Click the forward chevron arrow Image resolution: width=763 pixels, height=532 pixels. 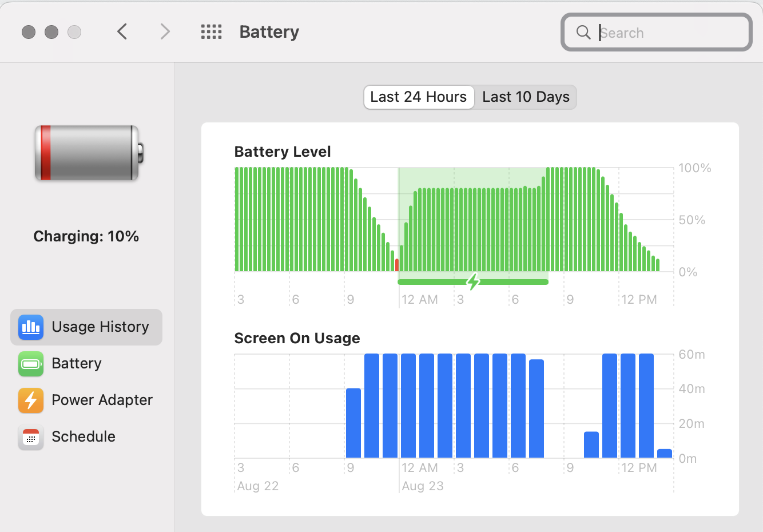coord(165,32)
